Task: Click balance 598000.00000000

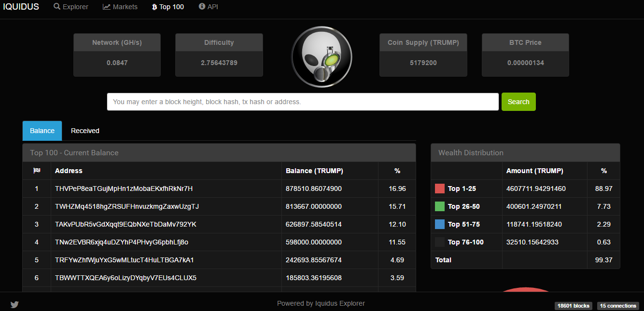Action: pos(314,242)
